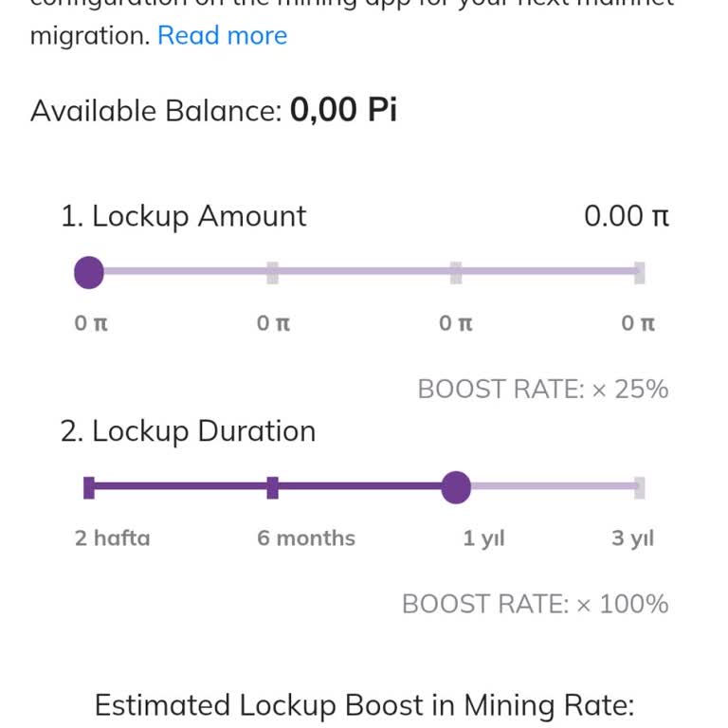Image resolution: width=728 pixels, height=728 pixels.
Task: Tap the '2 hafta' duration label
Action: (112, 538)
